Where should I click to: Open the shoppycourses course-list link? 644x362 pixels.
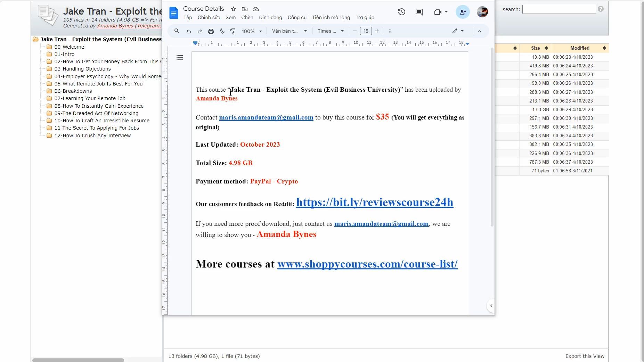click(x=367, y=264)
